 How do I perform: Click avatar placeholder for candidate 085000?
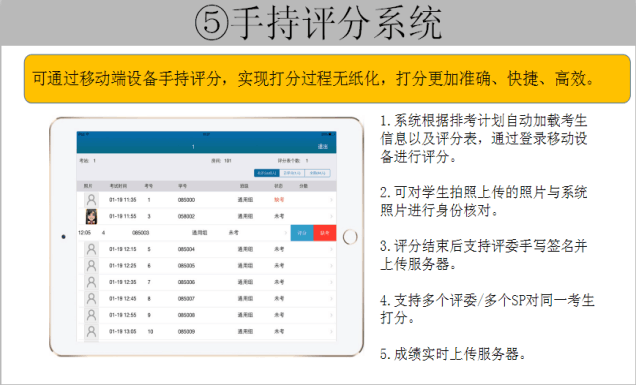coord(91,200)
